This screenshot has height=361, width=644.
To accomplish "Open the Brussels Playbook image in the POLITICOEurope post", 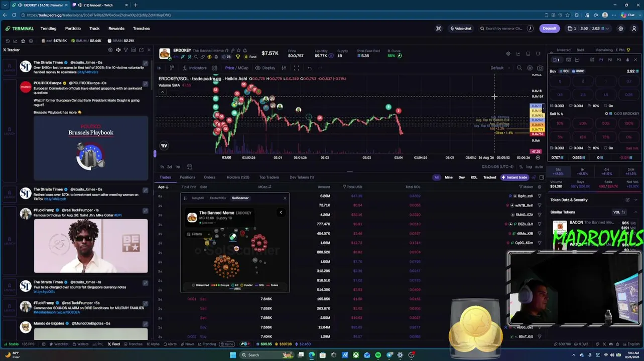I will [x=91, y=148].
